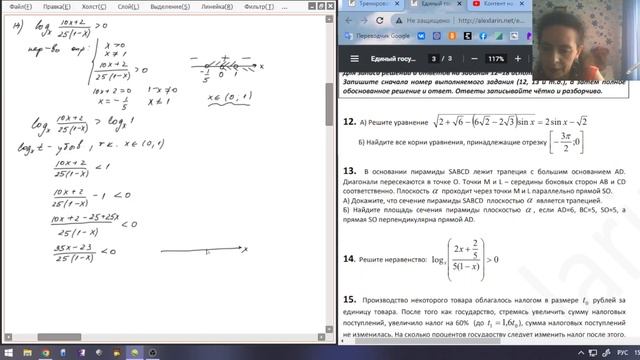Click problem number 15 in the PDF
The image size is (640, 360).
(x=349, y=300)
